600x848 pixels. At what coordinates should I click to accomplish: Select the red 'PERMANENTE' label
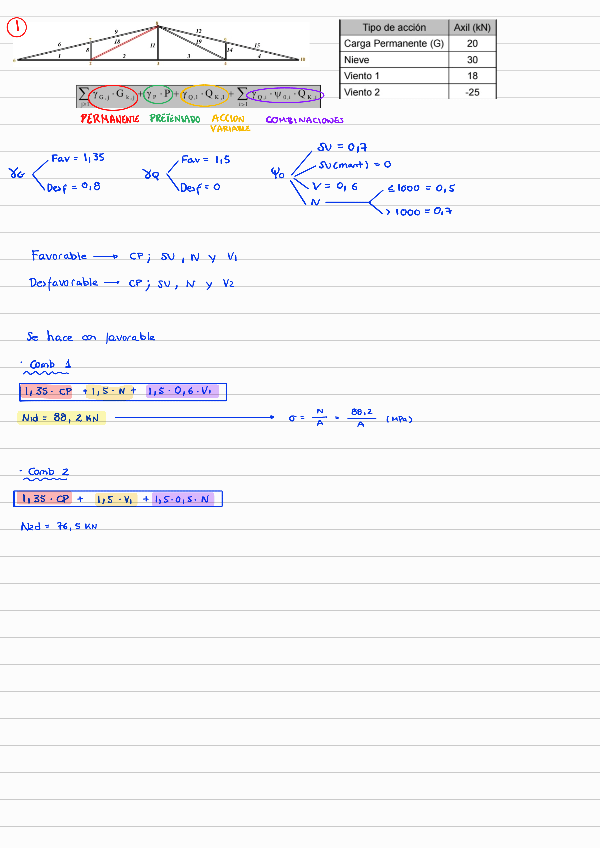point(110,118)
